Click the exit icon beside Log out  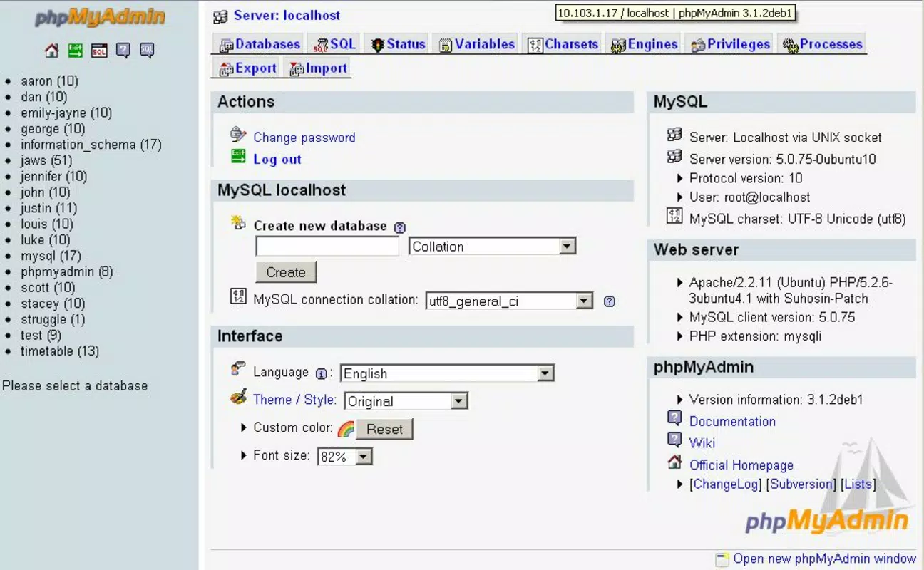(x=238, y=156)
